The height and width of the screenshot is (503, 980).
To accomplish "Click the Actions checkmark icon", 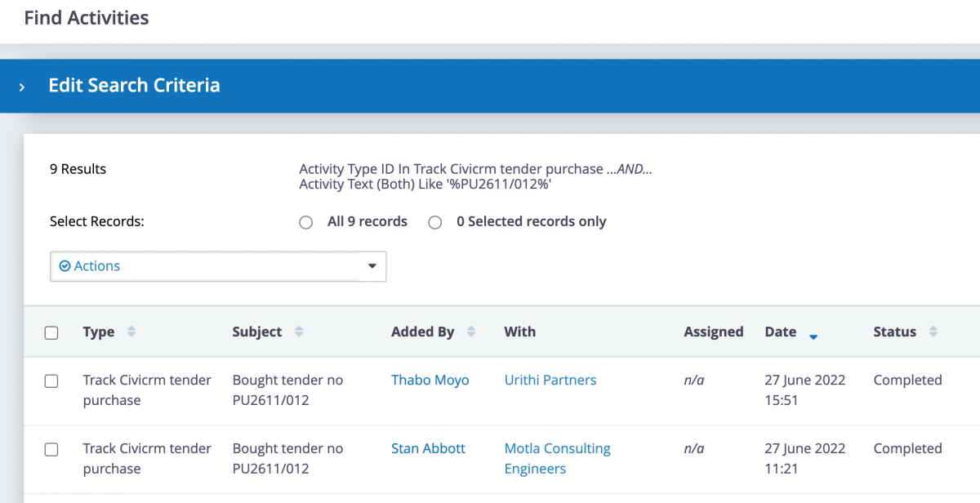I will tap(65, 266).
